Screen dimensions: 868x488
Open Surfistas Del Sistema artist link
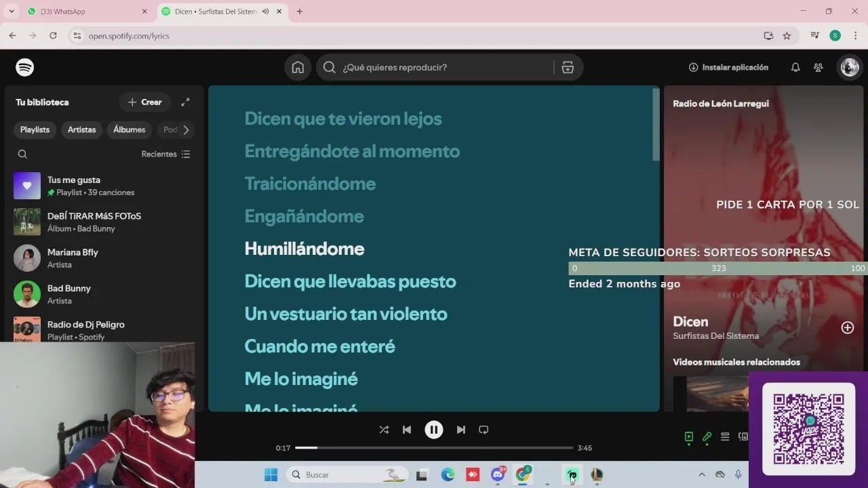[x=716, y=336]
